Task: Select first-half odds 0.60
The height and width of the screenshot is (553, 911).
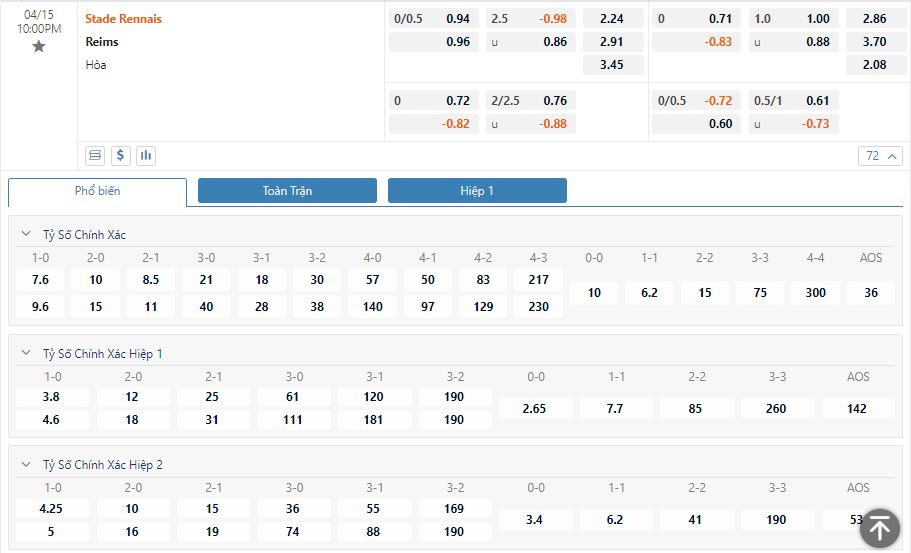Action: click(x=696, y=124)
